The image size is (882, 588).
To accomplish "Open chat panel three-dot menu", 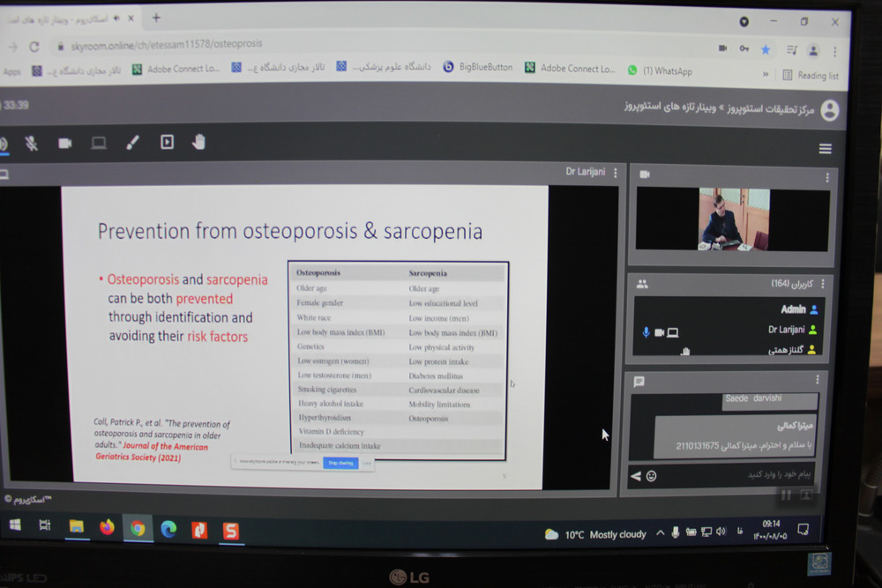I will tap(817, 380).
